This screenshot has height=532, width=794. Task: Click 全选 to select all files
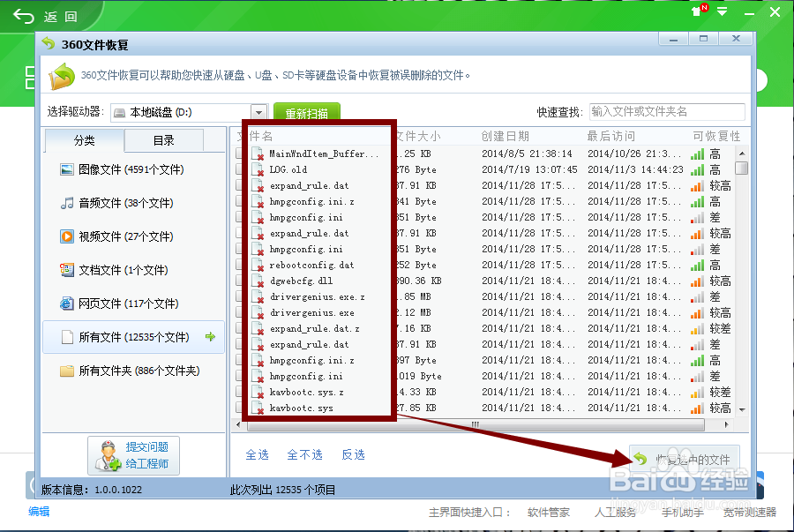[x=258, y=454]
